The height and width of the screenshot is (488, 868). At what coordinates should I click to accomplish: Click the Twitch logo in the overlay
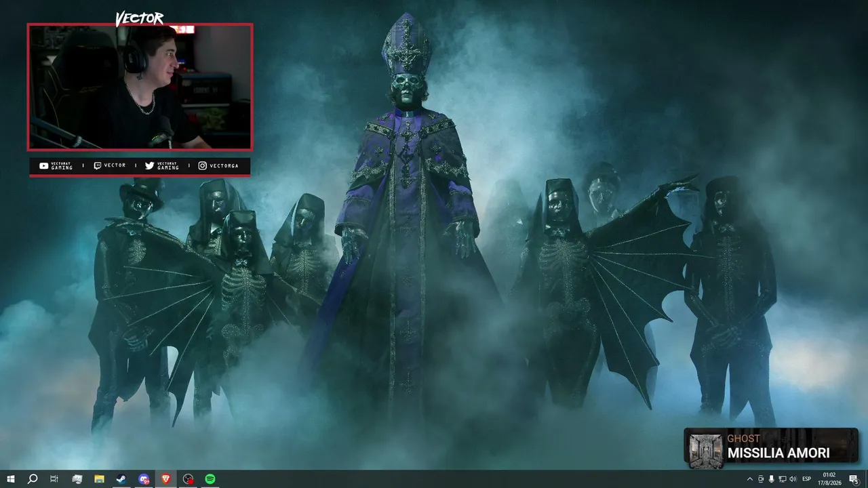[97, 165]
